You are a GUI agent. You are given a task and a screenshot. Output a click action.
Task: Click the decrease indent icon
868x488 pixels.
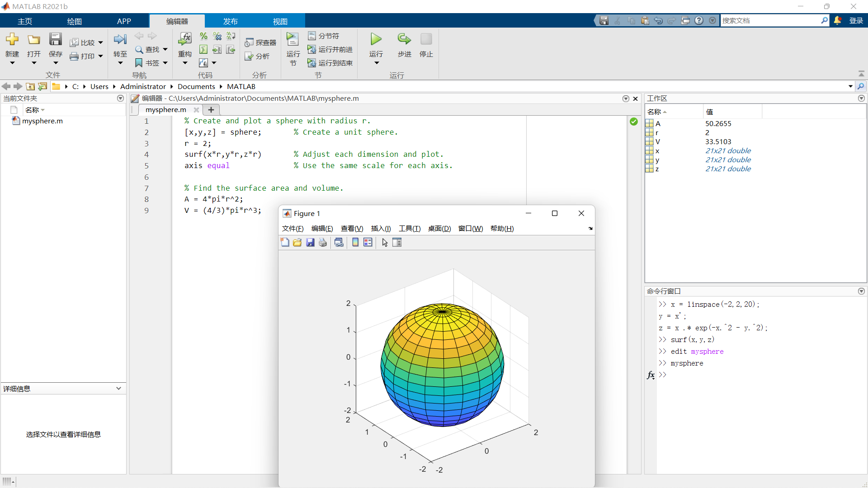click(x=231, y=50)
